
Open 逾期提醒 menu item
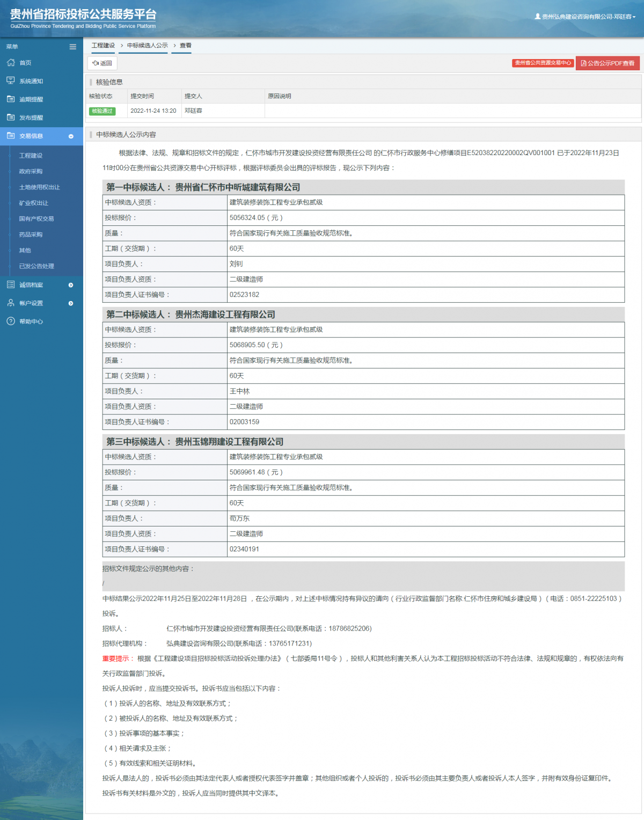pos(31,99)
